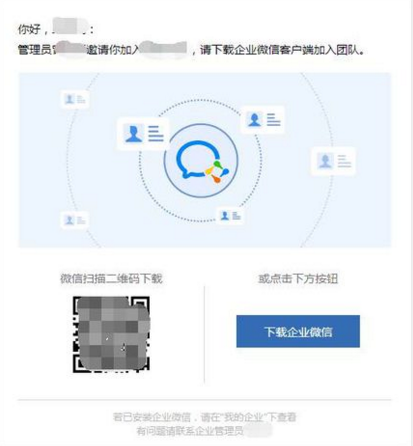Click the blurred recipient name after 你好
This screenshot has width=413, height=446.
[69, 27]
